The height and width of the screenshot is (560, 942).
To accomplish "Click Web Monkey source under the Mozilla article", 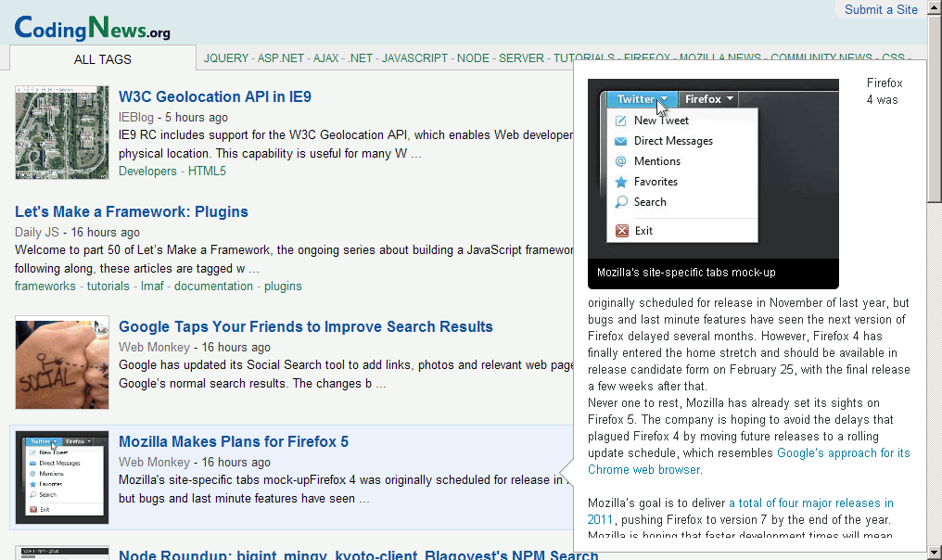I will pyautogui.click(x=154, y=462).
